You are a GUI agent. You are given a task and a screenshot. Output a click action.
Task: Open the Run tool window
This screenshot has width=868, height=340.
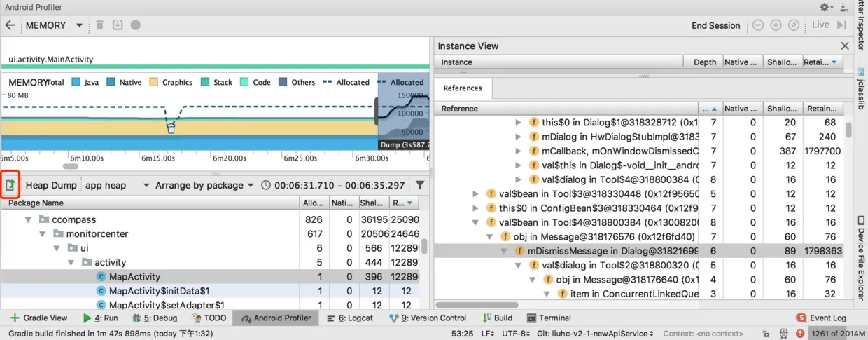(100, 318)
